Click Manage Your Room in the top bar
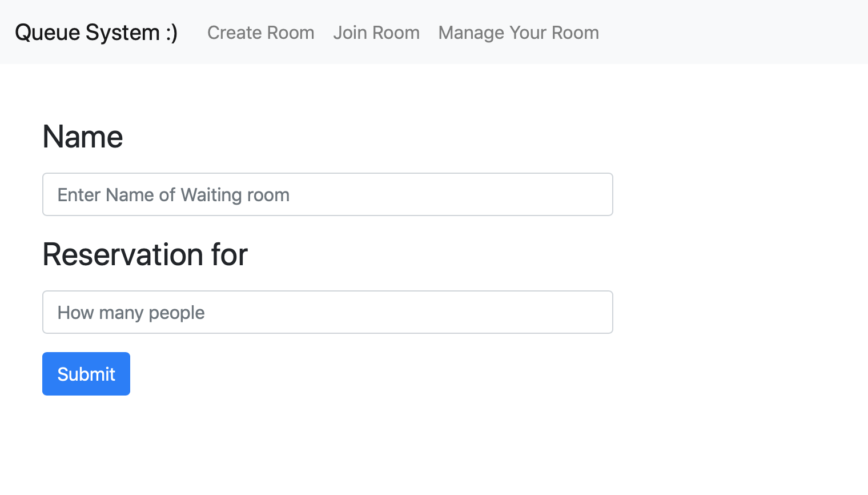 (518, 33)
